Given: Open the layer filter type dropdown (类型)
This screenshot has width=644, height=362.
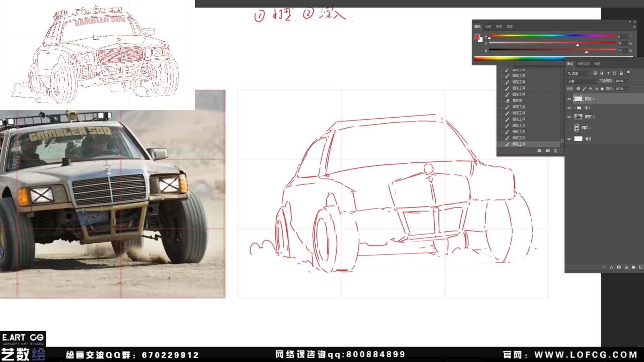Looking at the screenshot, I should [578, 73].
